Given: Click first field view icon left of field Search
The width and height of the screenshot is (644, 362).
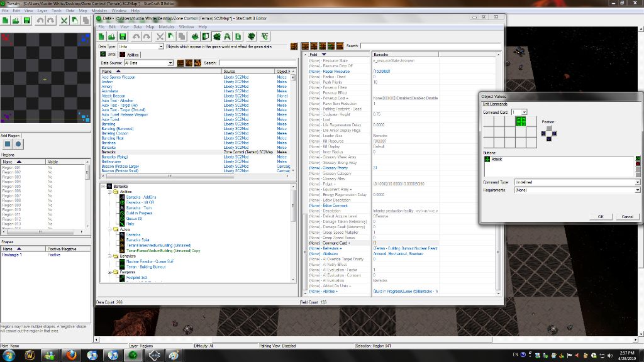Looking at the screenshot, I should click(x=305, y=46).
